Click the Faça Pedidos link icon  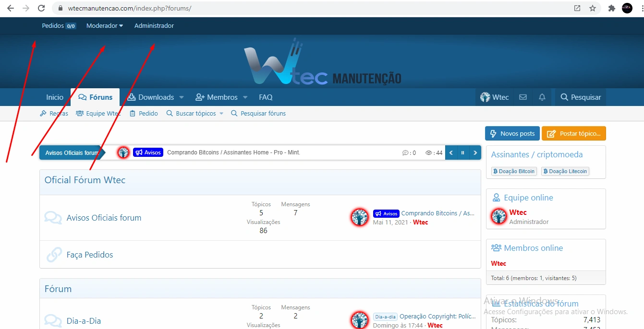54,255
